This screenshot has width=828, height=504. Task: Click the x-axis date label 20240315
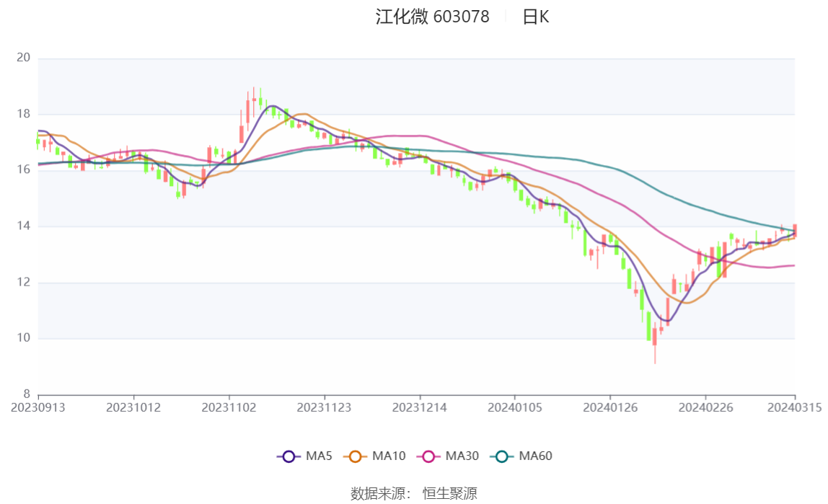pyautogui.click(x=794, y=408)
